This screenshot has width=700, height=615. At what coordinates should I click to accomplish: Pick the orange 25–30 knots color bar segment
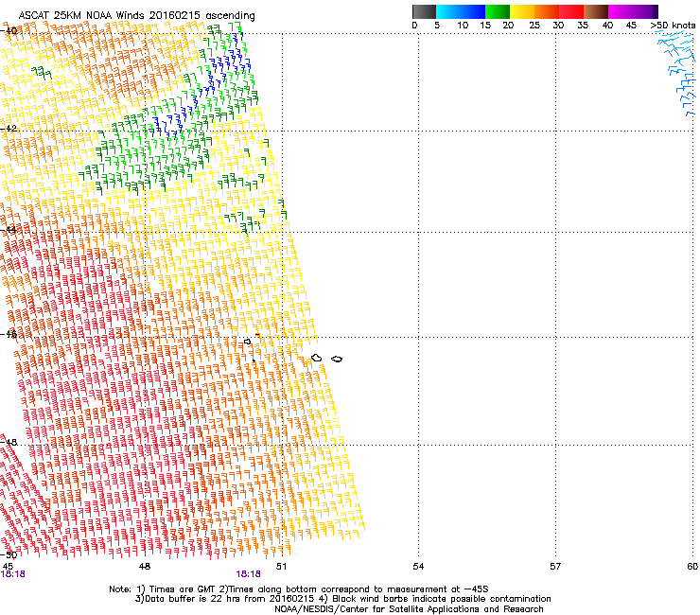547,11
